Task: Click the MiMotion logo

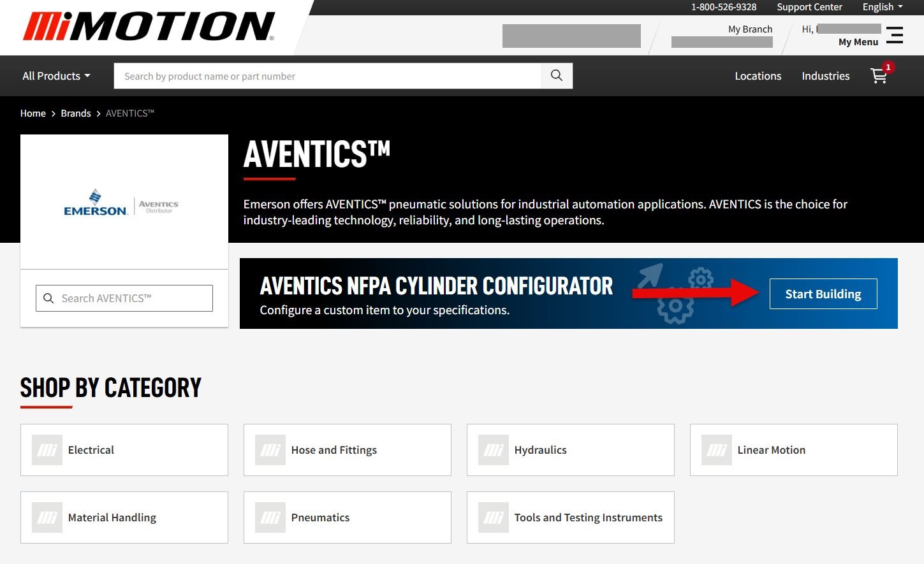Action: click(149, 27)
